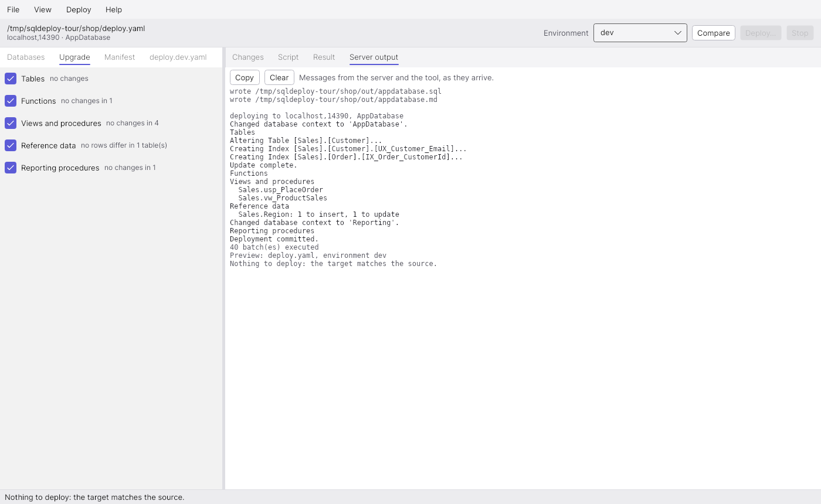Click the 'Sales.vw_ProductSales' output line

pyautogui.click(x=283, y=198)
